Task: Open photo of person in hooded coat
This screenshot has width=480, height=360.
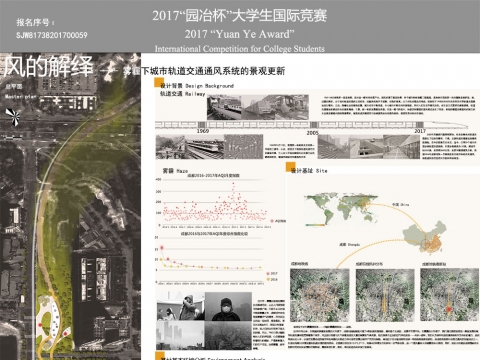Action: pos(181,306)
